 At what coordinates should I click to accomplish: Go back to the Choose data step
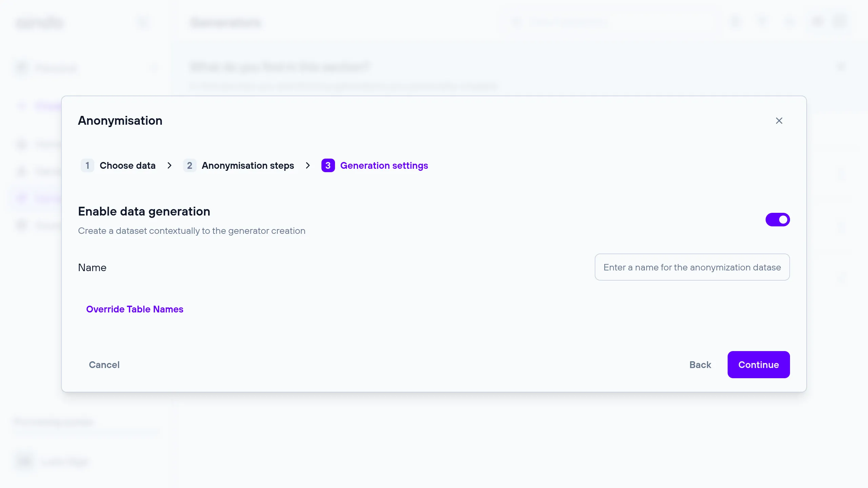(x=127, y=165)
